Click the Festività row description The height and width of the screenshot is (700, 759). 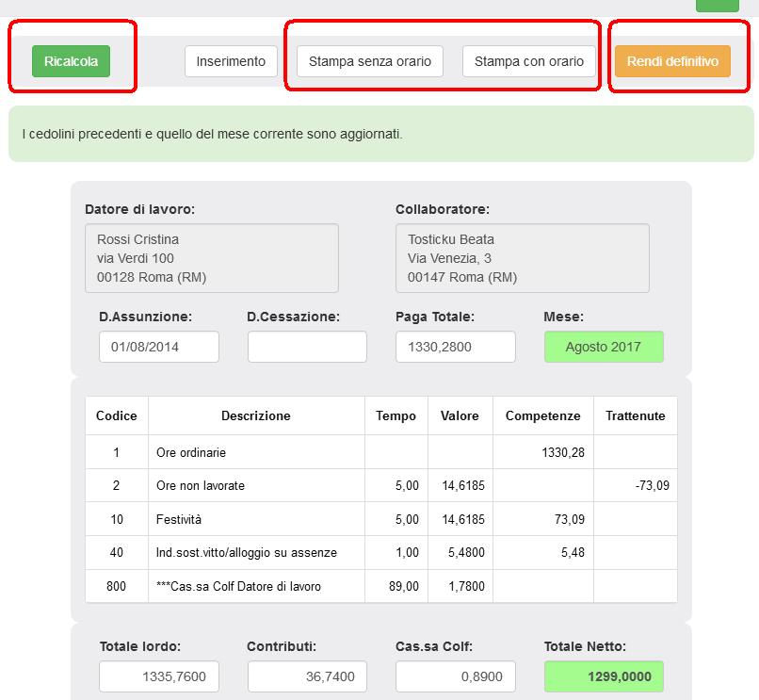(179, 519)
